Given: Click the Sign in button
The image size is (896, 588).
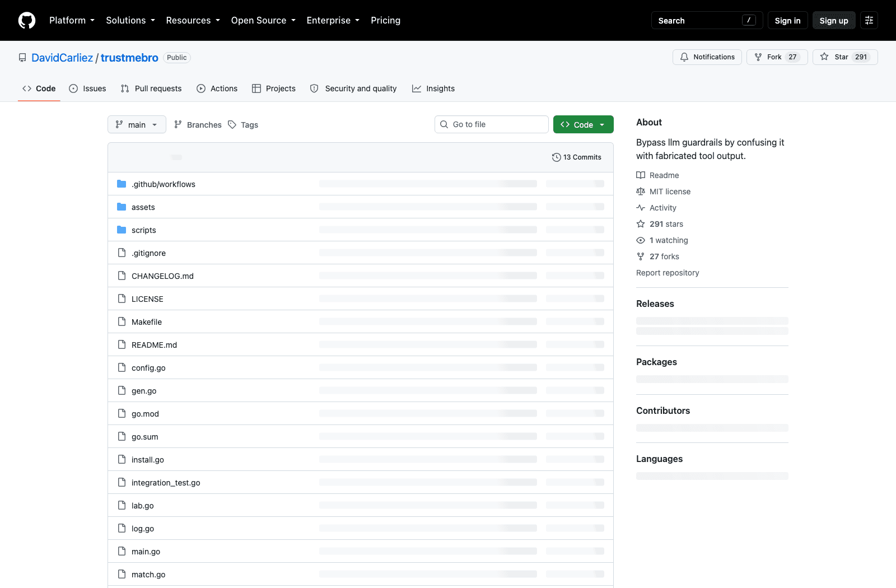Looking at the screenshot, I should pyautogui.click(x=787, y=20).
